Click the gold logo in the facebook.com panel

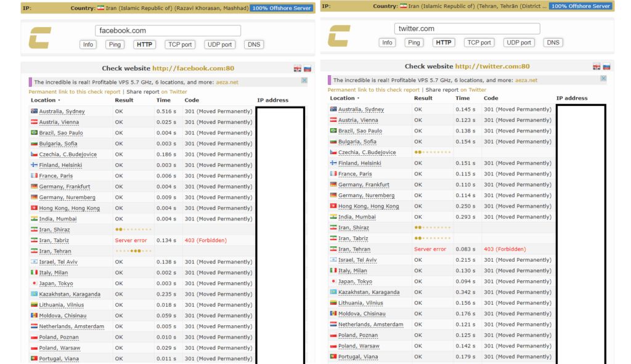coord(41,38)
